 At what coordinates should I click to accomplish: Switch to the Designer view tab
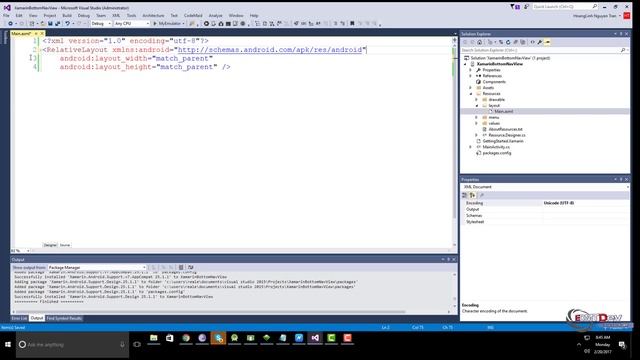[50, 245]
